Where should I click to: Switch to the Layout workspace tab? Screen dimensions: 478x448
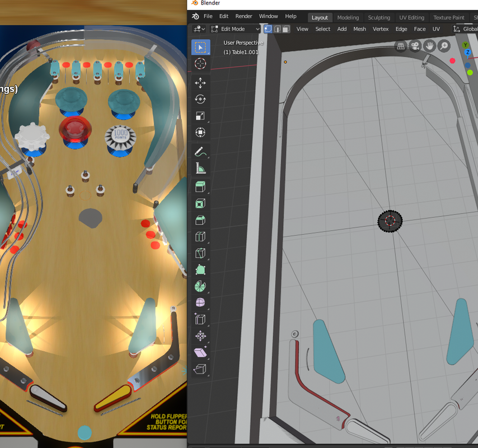pos(320,18)
